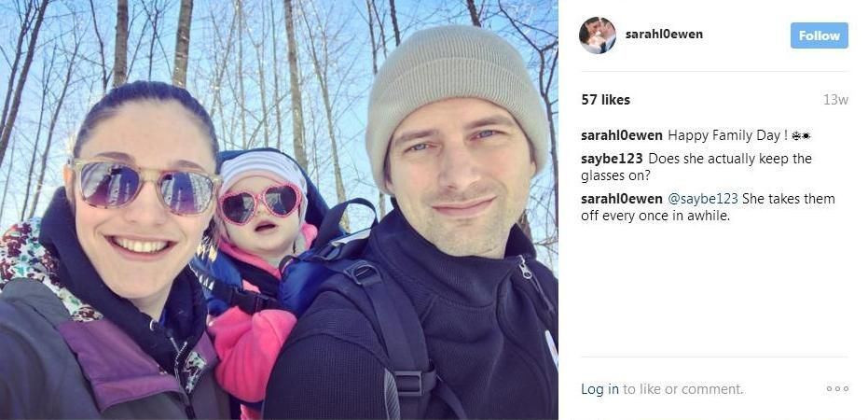Click the baby's pink heart-shaped sunglasses
868x420 pixels.
tap(261, 203)
